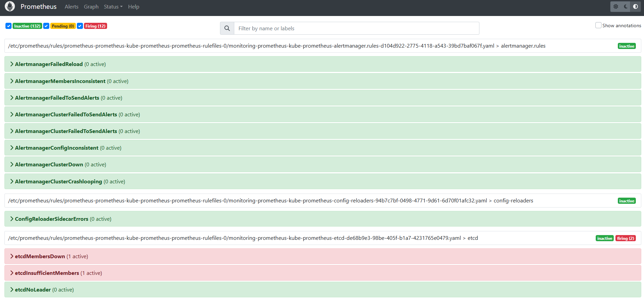The image size is (644, 298).
Task: Click inactive badge on alertmanager.rules group
Action: click(627, 46)
